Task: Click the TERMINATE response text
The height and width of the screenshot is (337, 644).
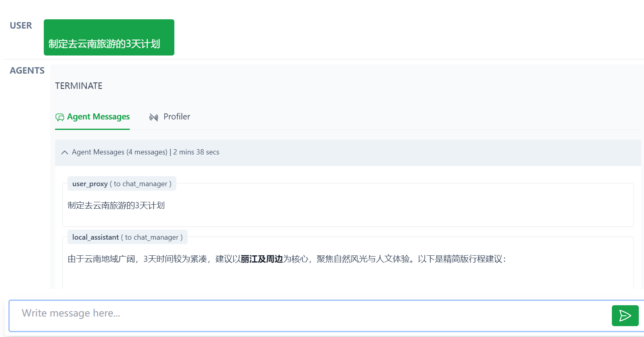Action: click(x=79, y=86)
